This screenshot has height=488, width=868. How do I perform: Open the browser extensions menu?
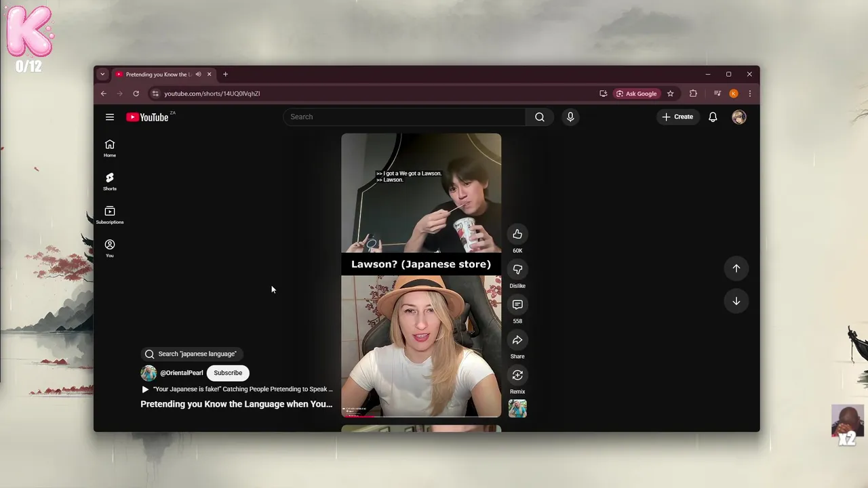pos(693,94)
